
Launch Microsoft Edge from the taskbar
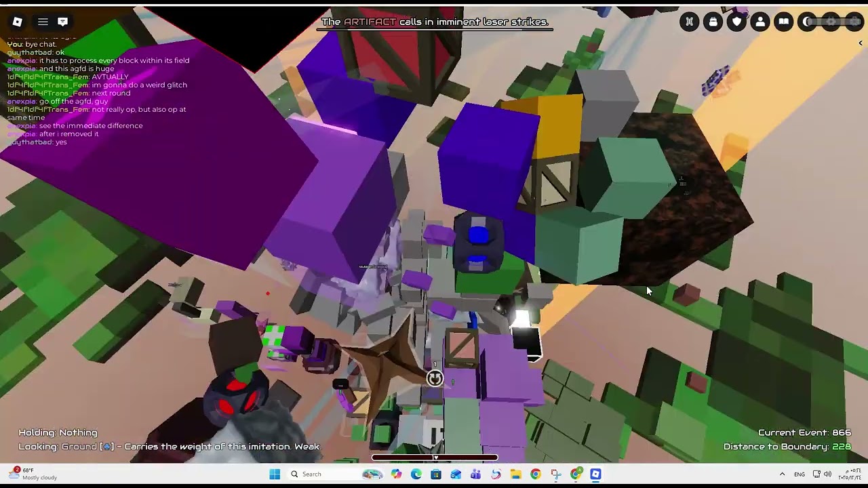tap(416, 474)
